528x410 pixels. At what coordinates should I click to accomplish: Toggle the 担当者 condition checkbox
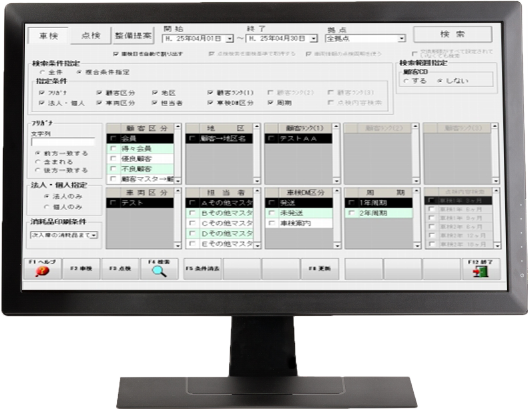point(155,103)
